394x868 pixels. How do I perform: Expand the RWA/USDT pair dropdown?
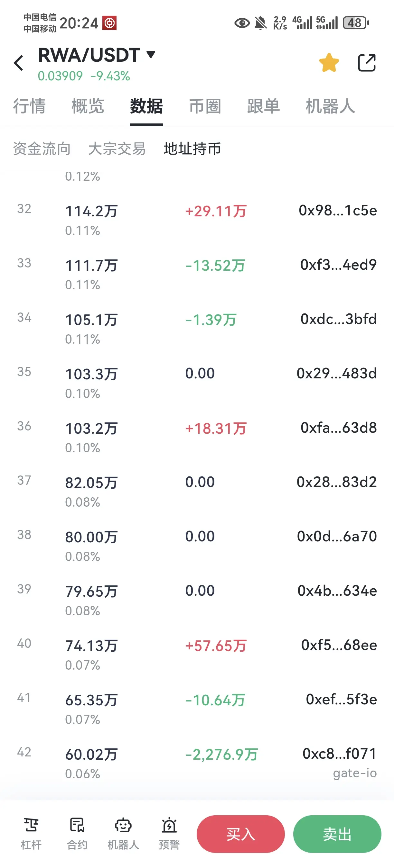click(x=150, y=55)
